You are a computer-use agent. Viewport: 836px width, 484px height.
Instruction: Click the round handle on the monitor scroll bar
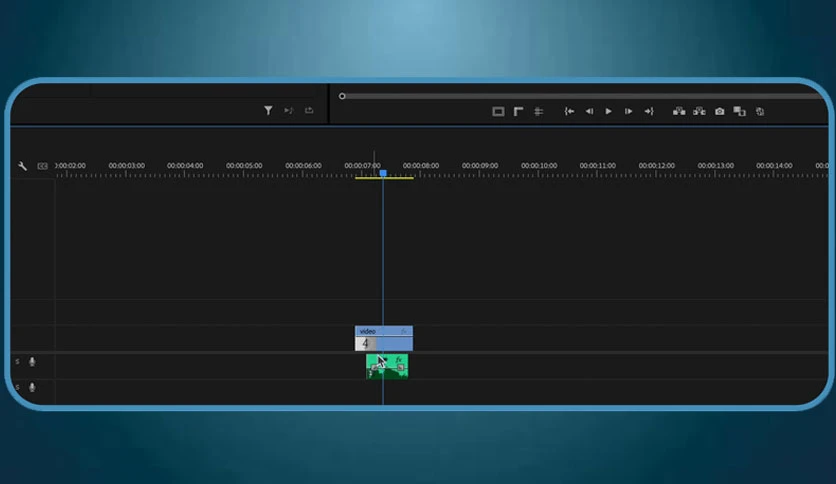tap(342, 96)
